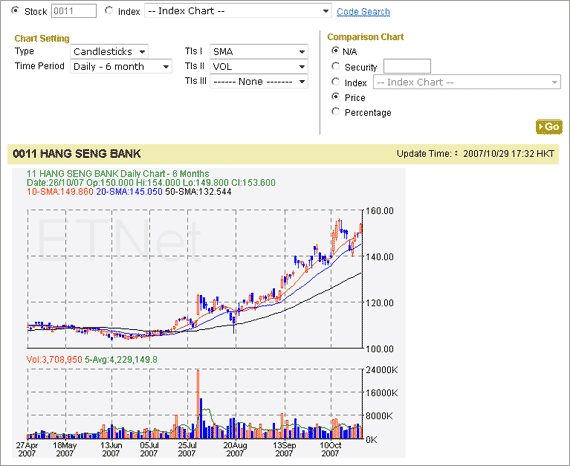The height and width of the screenshot is (466, 570).
Task: Click the 50-SMA:132.544 legend text
Action: (x=198, y=192)
